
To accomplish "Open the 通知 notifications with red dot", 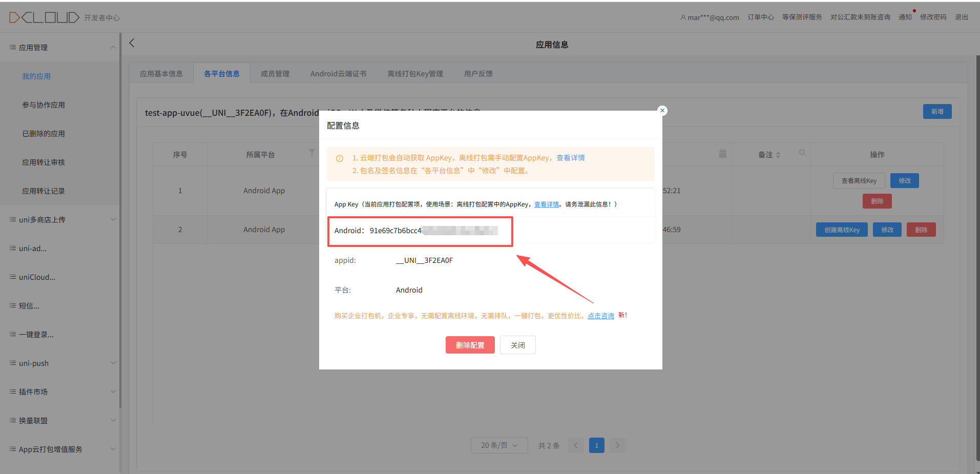I will 905,17.
